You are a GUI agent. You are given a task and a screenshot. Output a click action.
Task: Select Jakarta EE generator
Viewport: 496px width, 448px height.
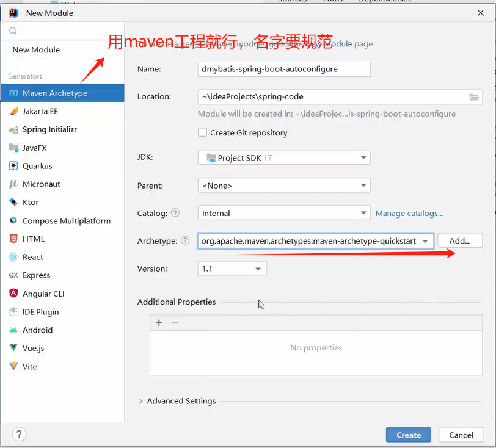(62, 111)
